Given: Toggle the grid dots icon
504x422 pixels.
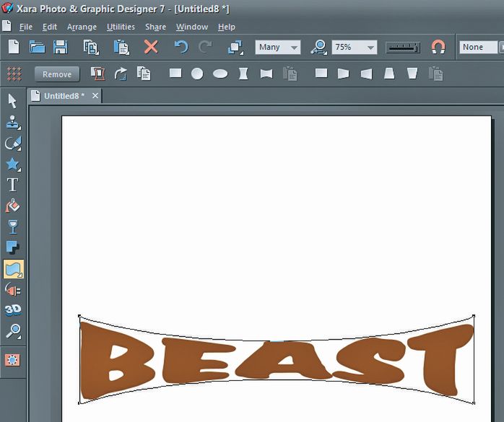Looking at the screenshot, I should pyautogui.click(x=13, y=74).
